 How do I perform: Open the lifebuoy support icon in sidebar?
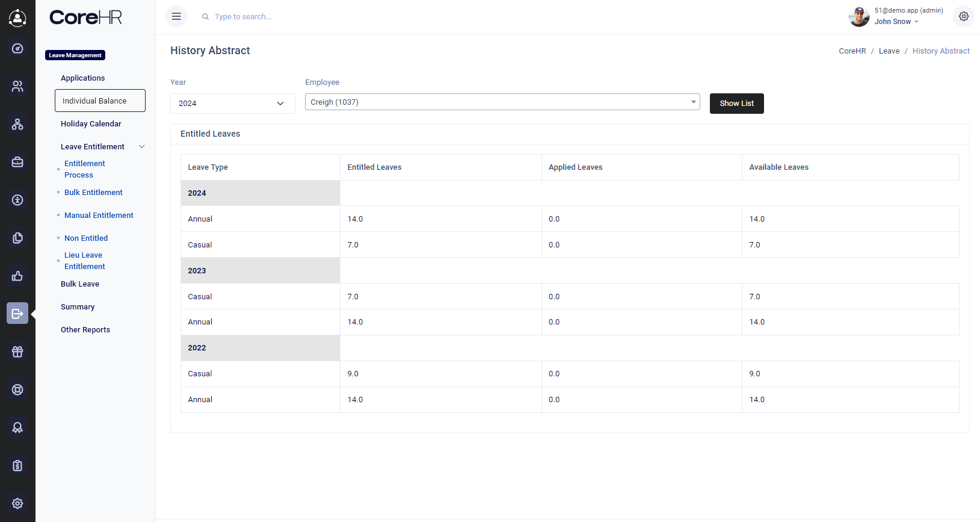pyautogui.click(x=17, y=390)
